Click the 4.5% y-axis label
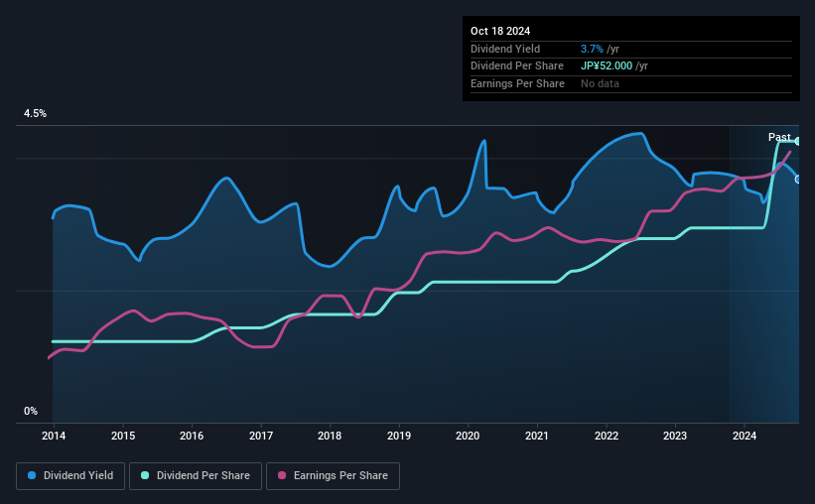Image resolution: width=815 pixels, height=504 pixels. 35,113
